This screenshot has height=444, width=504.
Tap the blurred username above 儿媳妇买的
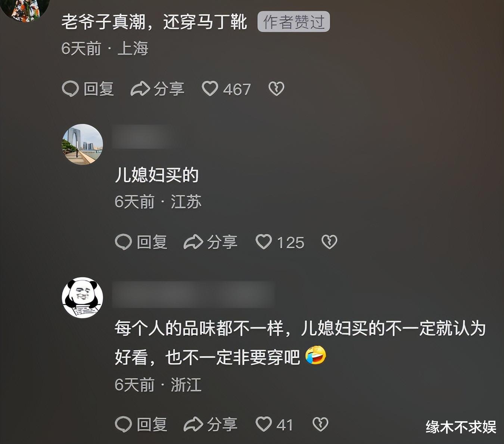[x=144, y=137]
